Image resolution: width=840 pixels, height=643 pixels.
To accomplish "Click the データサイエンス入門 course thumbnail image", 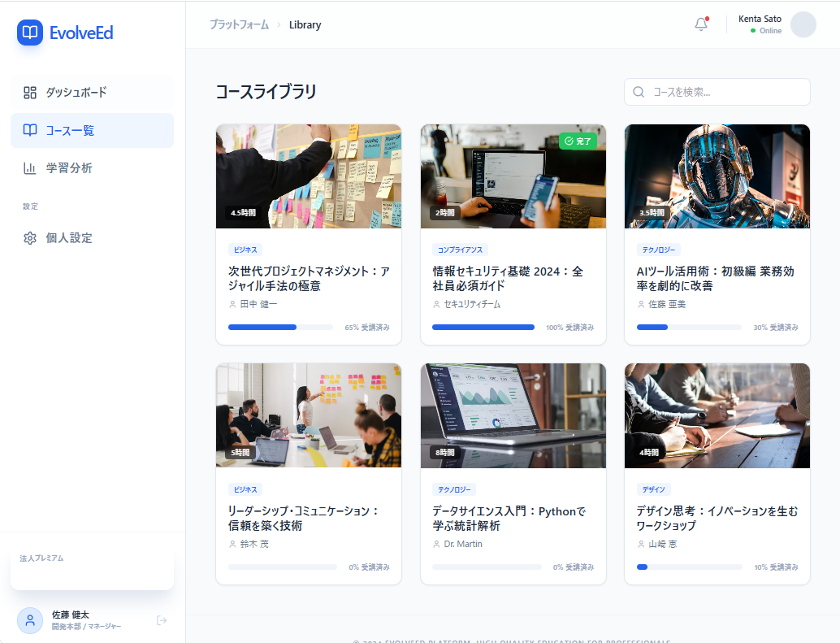I will (513, 415).
